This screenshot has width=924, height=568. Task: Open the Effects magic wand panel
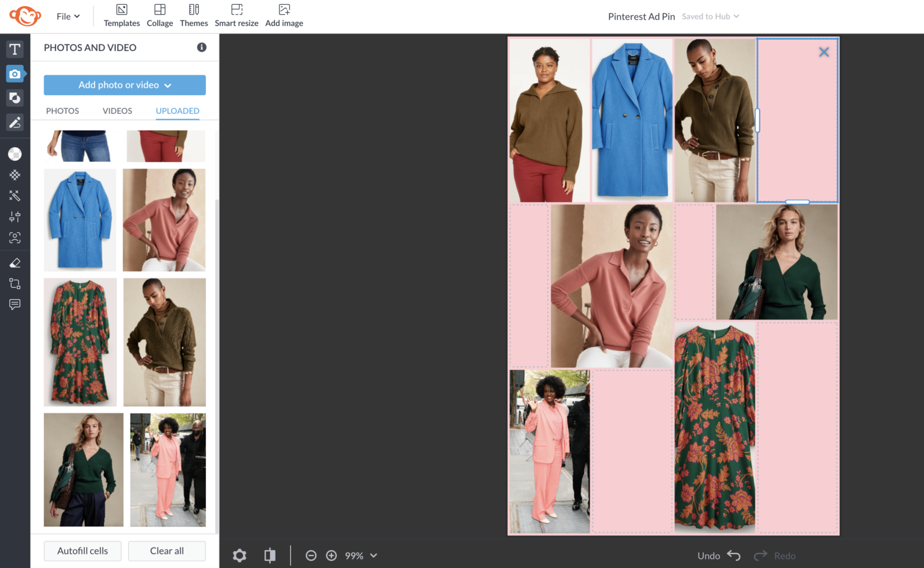click(14, 196)
